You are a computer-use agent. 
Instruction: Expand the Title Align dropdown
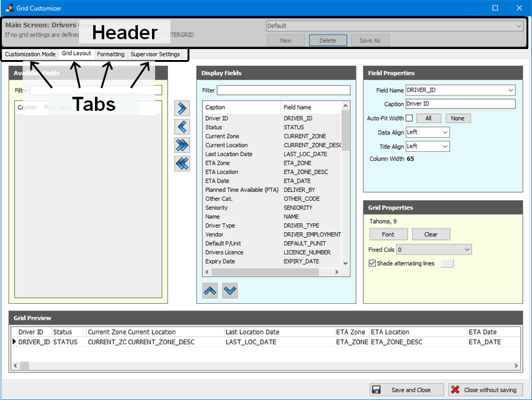(x=445, y=146)
